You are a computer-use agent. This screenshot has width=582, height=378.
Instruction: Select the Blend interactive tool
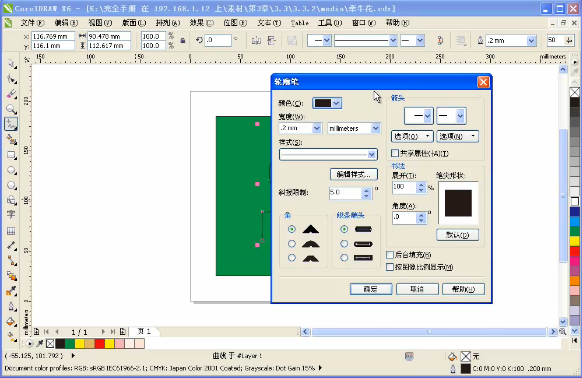coord(12,276)
